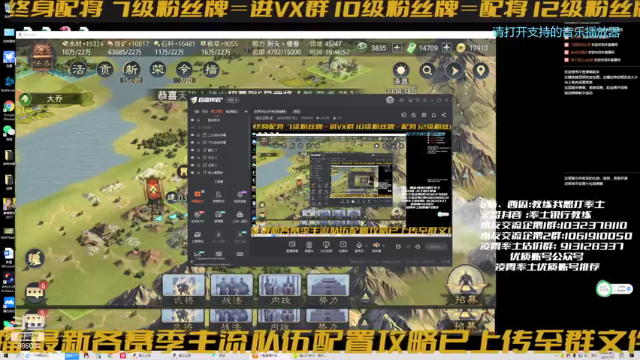Click the mini floating toggle widget at right

[x=614, y=289]
